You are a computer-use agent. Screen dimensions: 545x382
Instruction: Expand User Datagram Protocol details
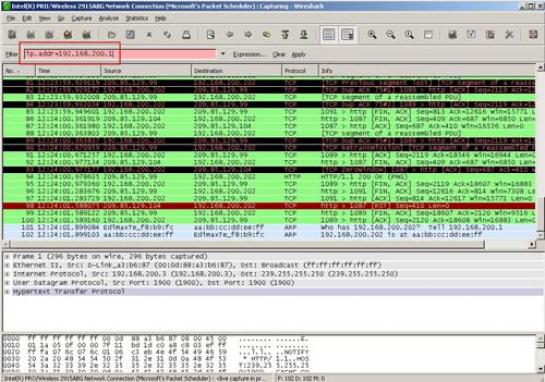[x=7, y=283]
